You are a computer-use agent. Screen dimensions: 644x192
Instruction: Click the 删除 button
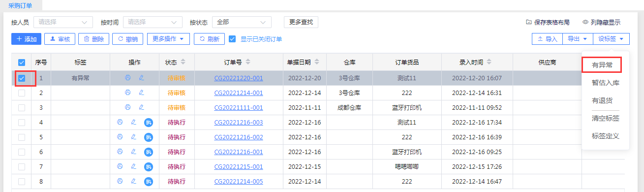point(93,39)
